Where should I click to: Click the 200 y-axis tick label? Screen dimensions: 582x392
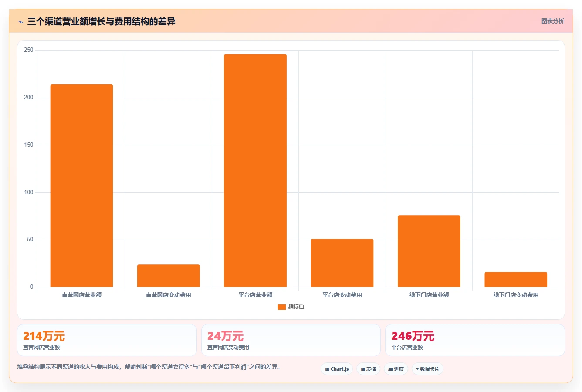pyautogui.click(x=29, y=98)
